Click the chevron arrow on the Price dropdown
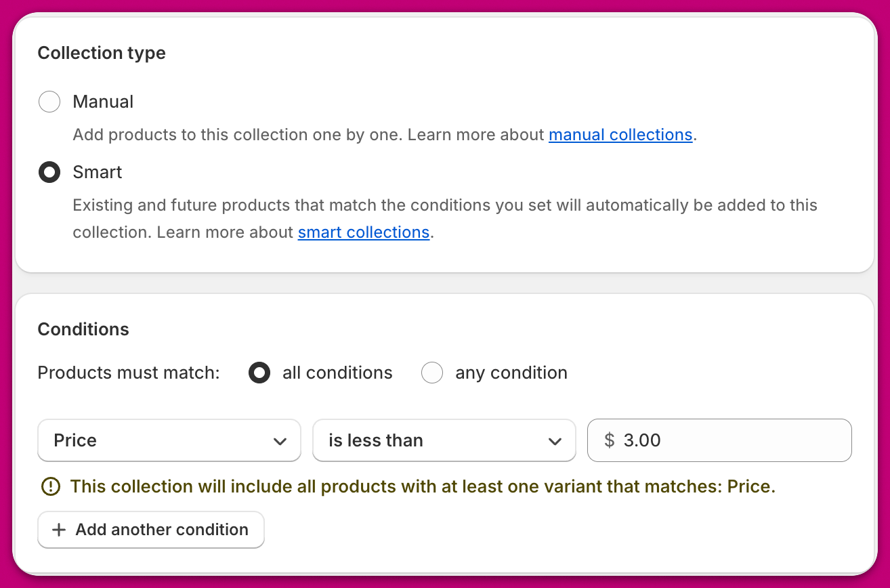This screenshot has width=890, height=588. pyautogui.click(x=280, y=442)
